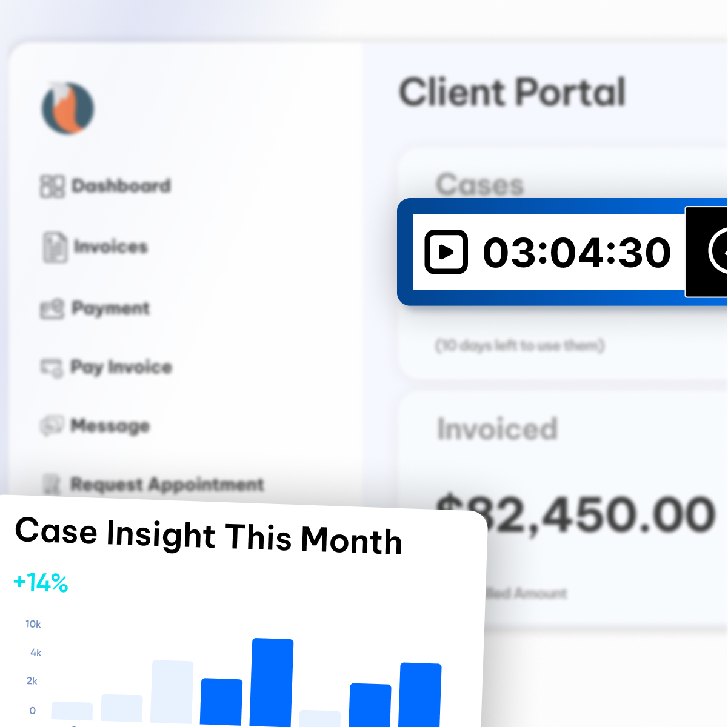Screen dimensions: 728x727
Task: Click the Payment card icon
Action: tap(52, 308)
